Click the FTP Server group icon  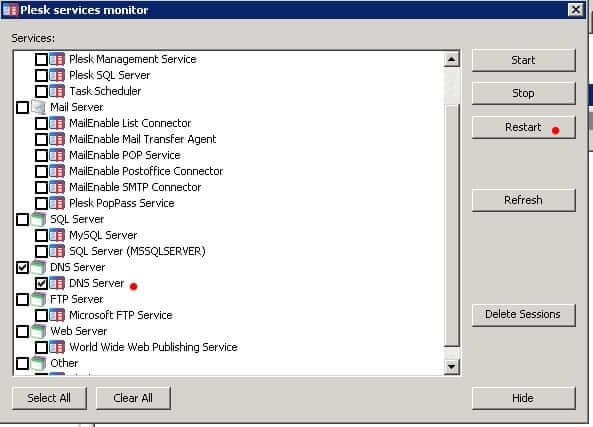tap(38, 299)
